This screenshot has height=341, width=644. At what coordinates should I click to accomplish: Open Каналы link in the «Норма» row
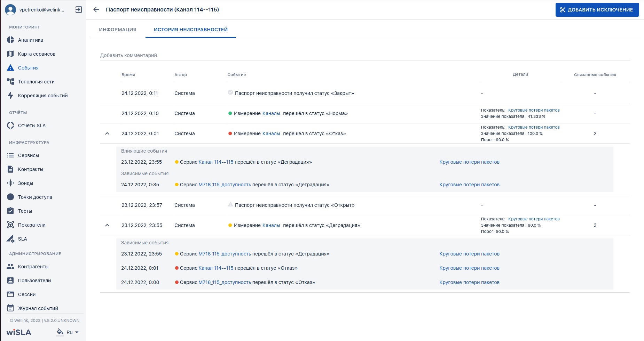point(271,113)
